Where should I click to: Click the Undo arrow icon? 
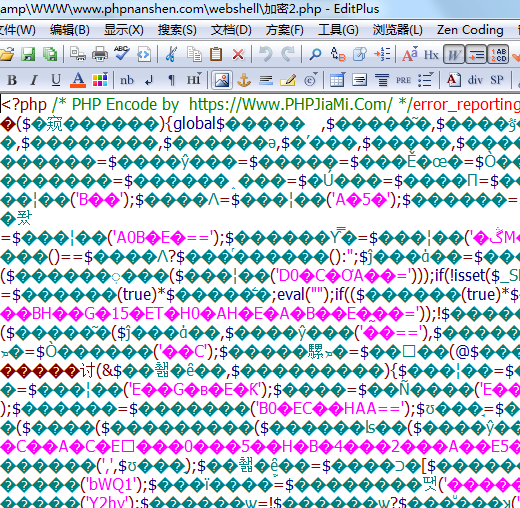[x=266, y=54]
